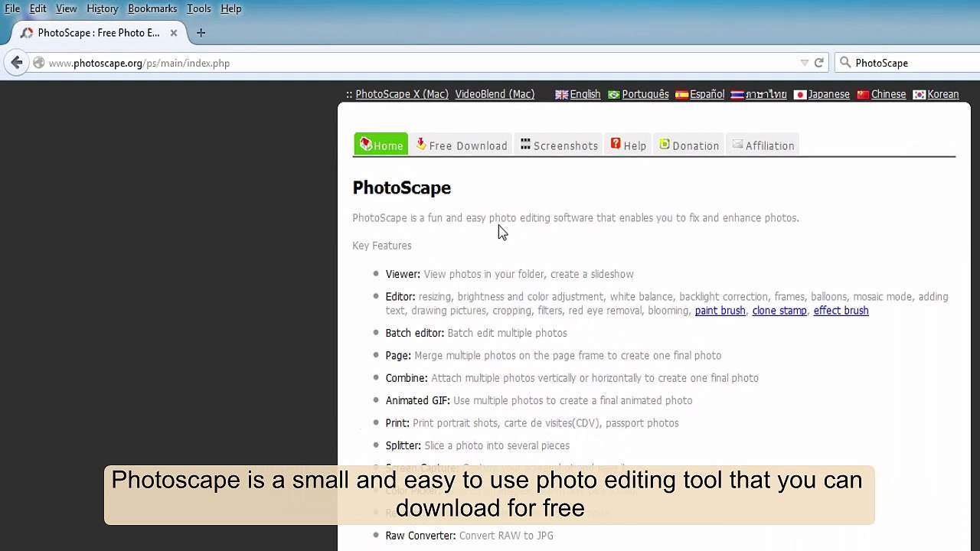Image resolution: width=980 pixels, height=551 pixels.
Task: Click the browser back arrow button
Action: point(17,63)
